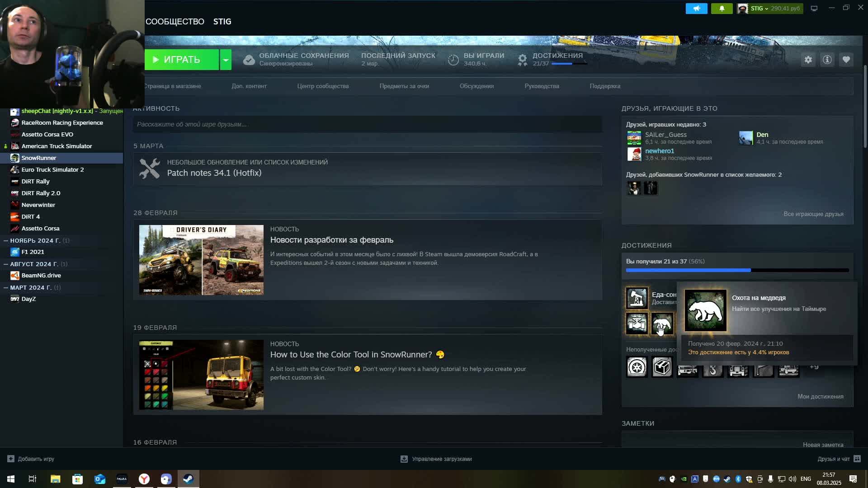Viewport: 868px width, 488px height.
Task: Open Yandex Browser in taskbar
Action: click(144, 479)
